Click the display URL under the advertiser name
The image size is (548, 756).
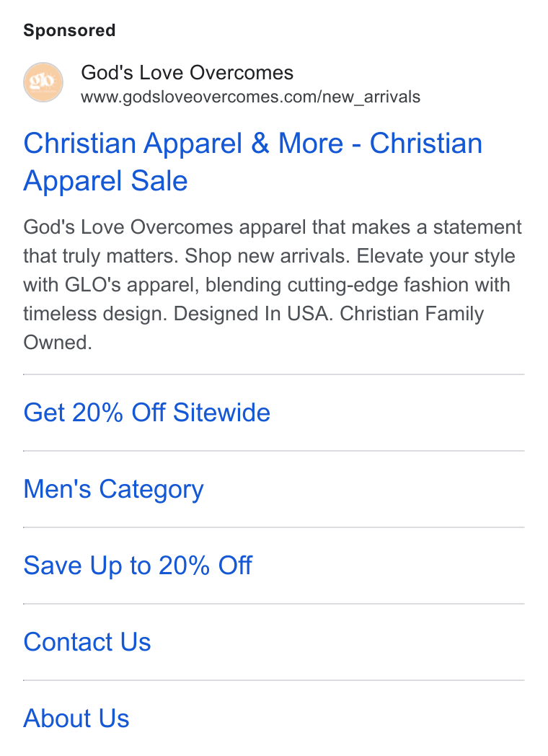click(x=251, y=97)
